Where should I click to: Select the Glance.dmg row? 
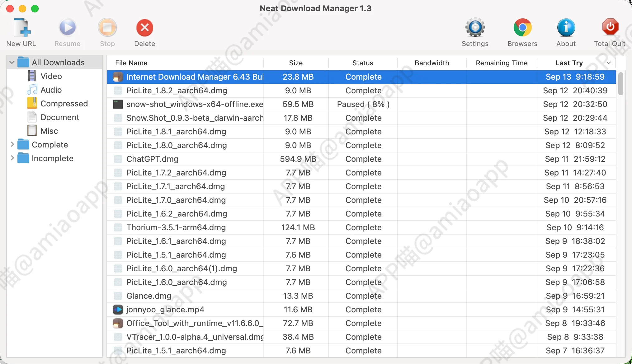click(x=361, y=296)
